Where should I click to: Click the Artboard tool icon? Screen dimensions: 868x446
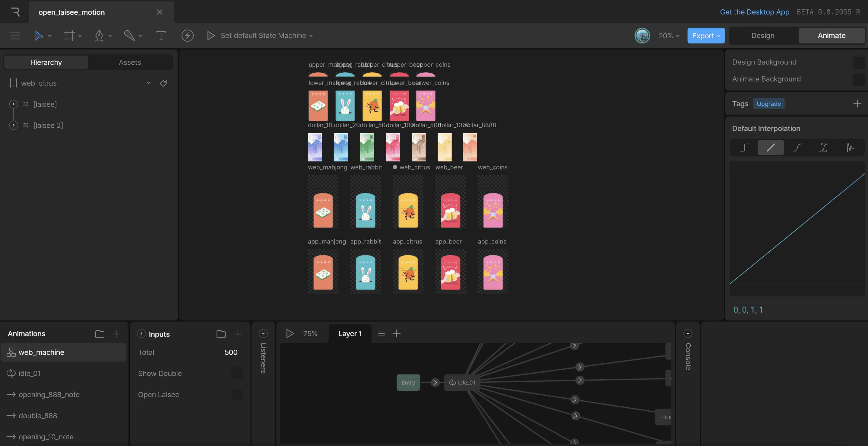pos(69,35)
